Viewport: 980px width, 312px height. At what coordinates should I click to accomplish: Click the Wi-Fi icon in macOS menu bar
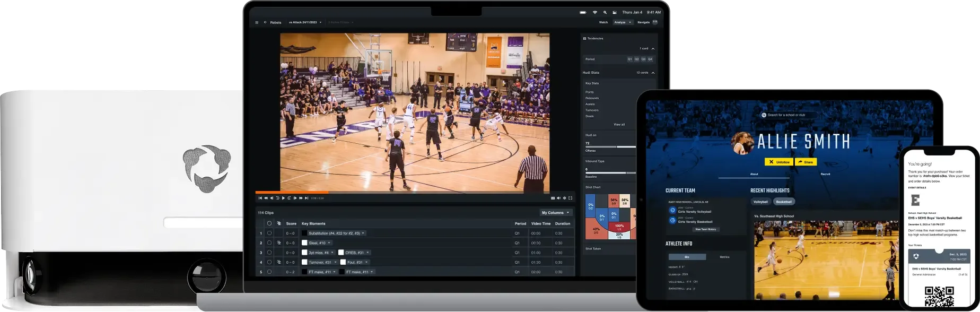click(594, 12)
